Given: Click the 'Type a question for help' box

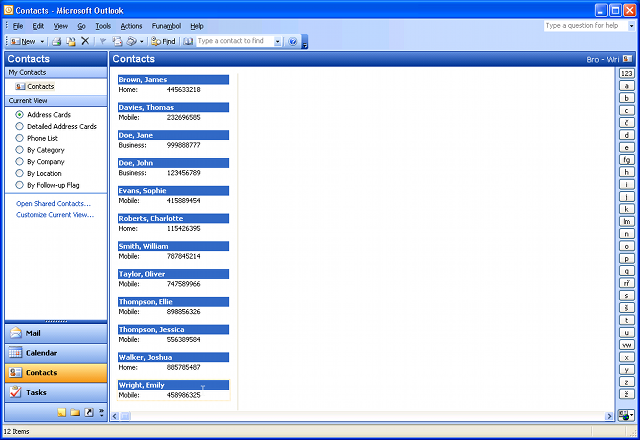Looking at the screenshot, I should 585,26.
